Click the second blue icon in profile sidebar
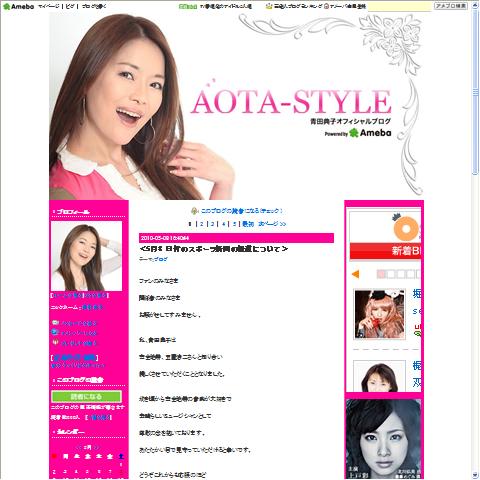 click(55, 332)
